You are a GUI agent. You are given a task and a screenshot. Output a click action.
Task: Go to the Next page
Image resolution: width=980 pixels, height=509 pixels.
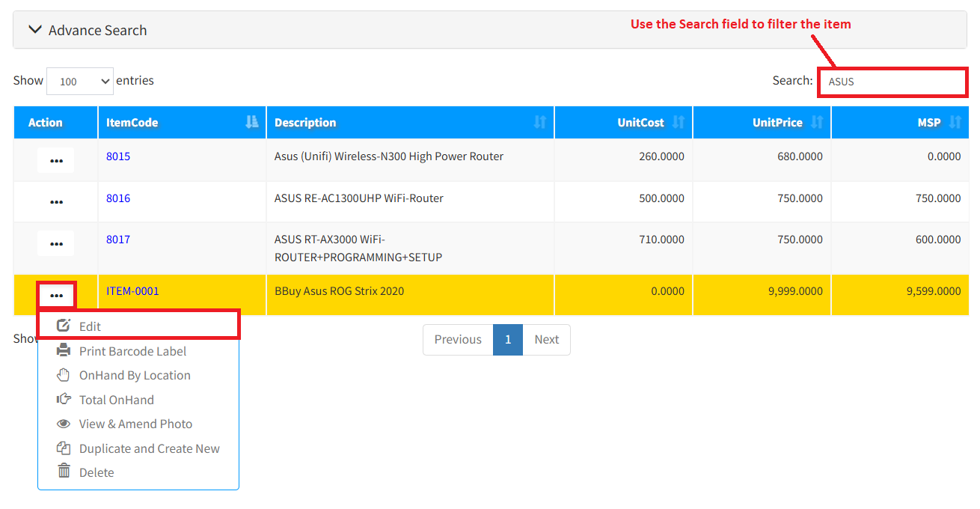[x=546, y=340]
